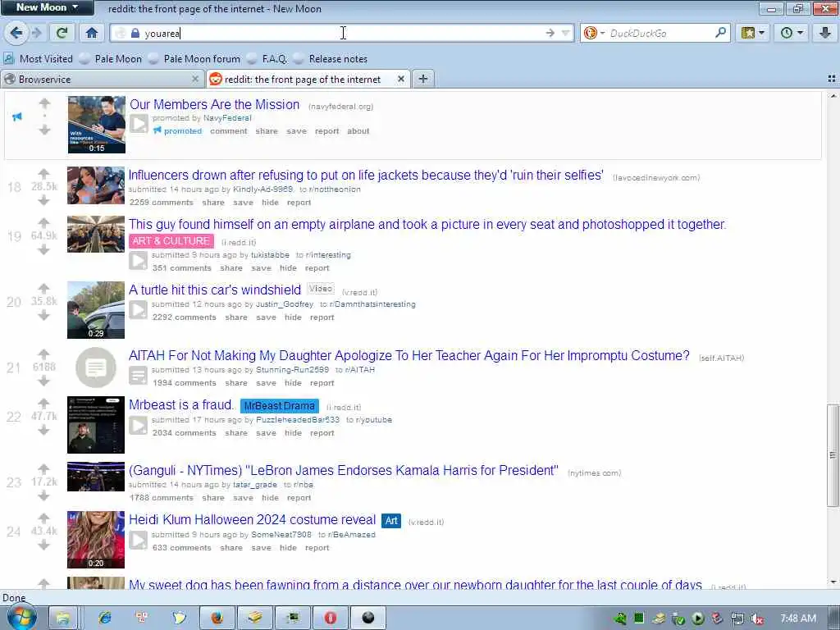Downvote the Heidi Klum costume post
Screen dimensions: 840x630
coord(44,546)
